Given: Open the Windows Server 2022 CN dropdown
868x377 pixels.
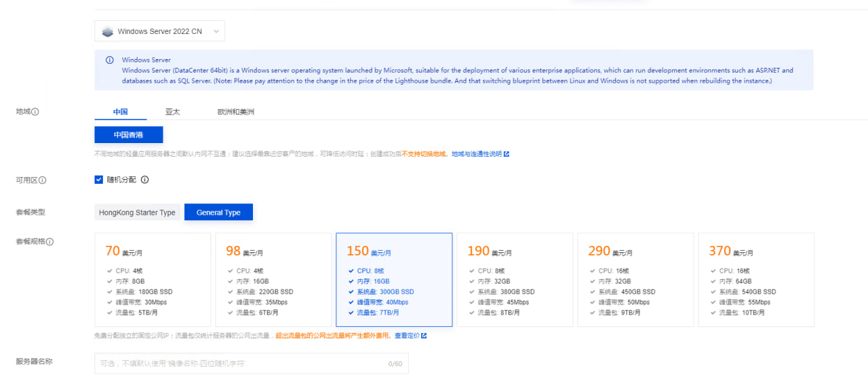Looking at the screenshot, I should point(160,31).
